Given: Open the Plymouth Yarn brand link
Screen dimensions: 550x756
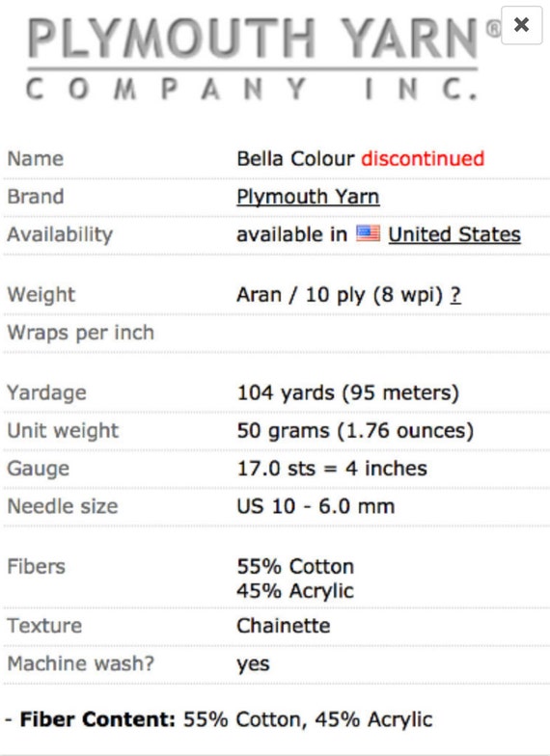Looking at the screenshot, I should click(x=308, y=197).
